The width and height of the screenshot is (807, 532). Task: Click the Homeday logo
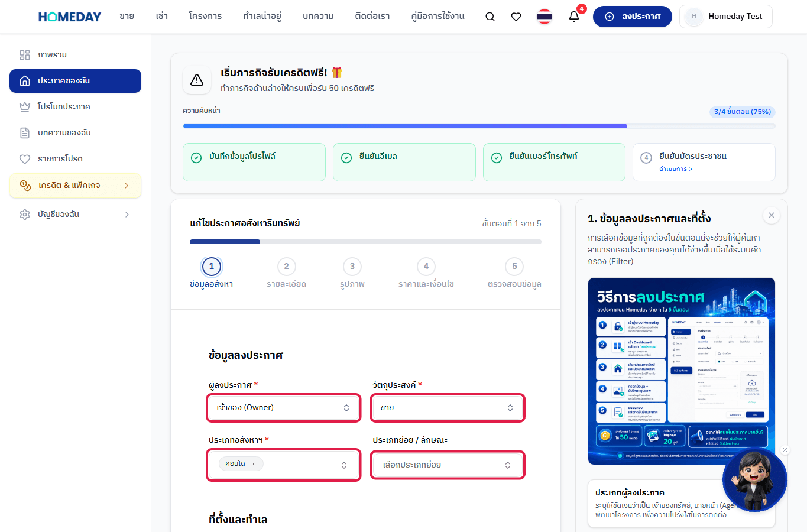point(70,17)
